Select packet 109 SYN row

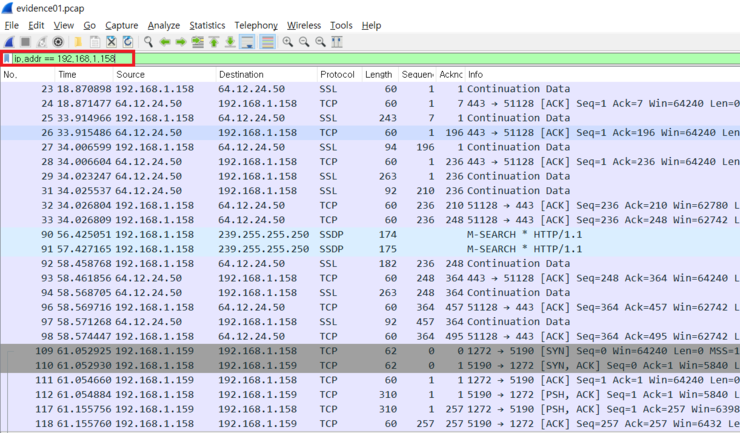coord(370,351)
